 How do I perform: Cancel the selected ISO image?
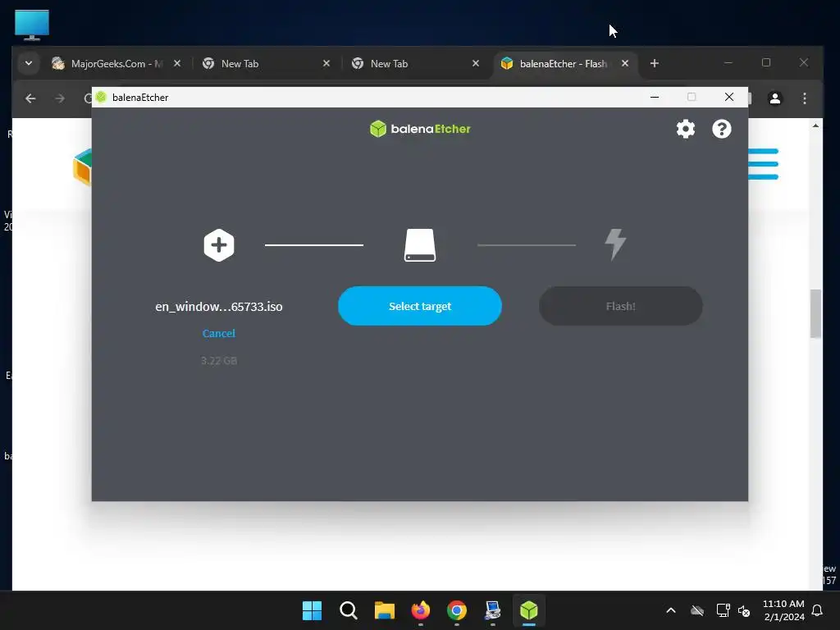218,333
